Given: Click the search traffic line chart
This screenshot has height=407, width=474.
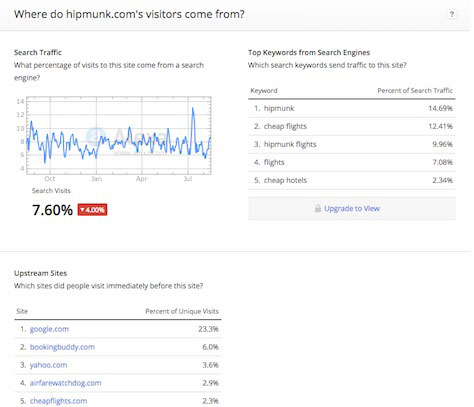Looking at the screenshot, I should 119,136.
